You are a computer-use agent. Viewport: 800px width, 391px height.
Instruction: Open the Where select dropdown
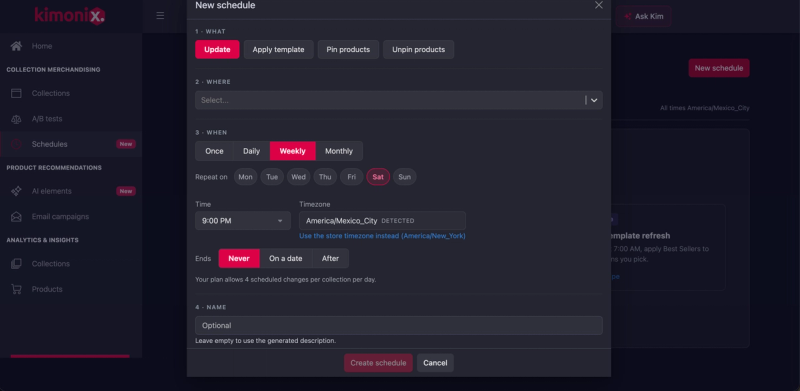398,100
